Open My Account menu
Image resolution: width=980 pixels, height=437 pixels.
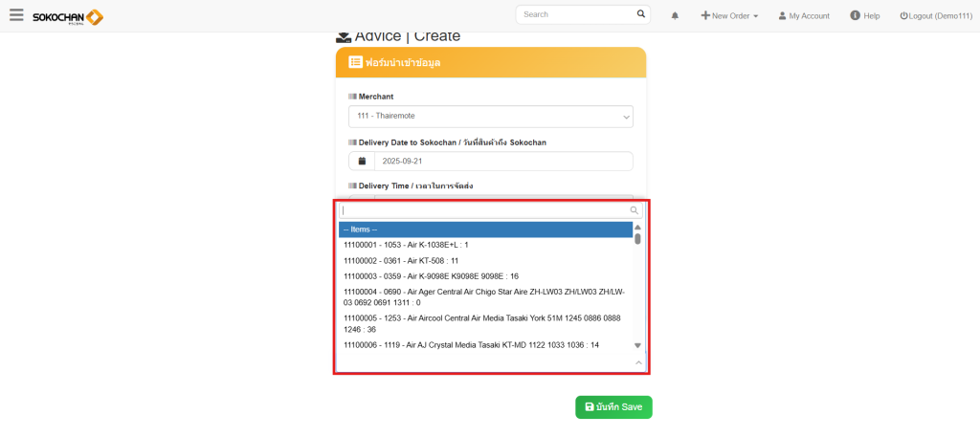(x=803, y=16)
